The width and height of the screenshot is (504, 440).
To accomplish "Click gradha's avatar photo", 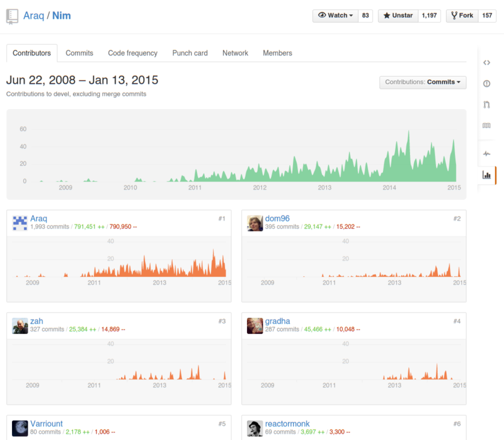I will coord(255,326).
